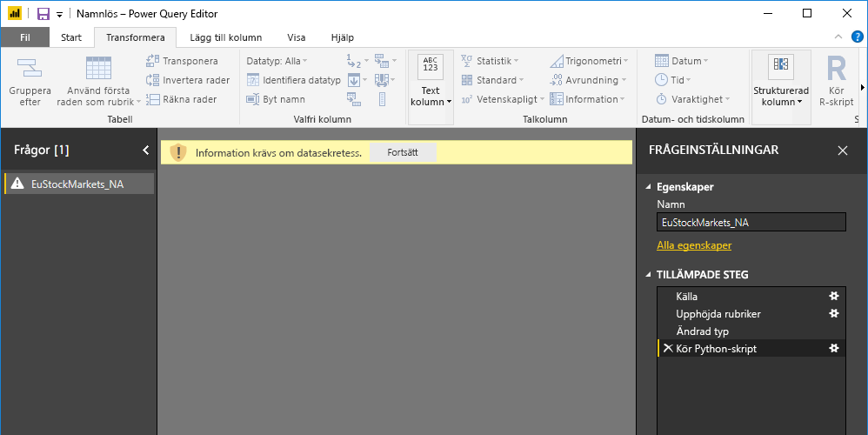This screenshot has width=868, height=435.
Task: Collapse the Frågor pane
Action: pyautogui.click(x=145, y=150)
